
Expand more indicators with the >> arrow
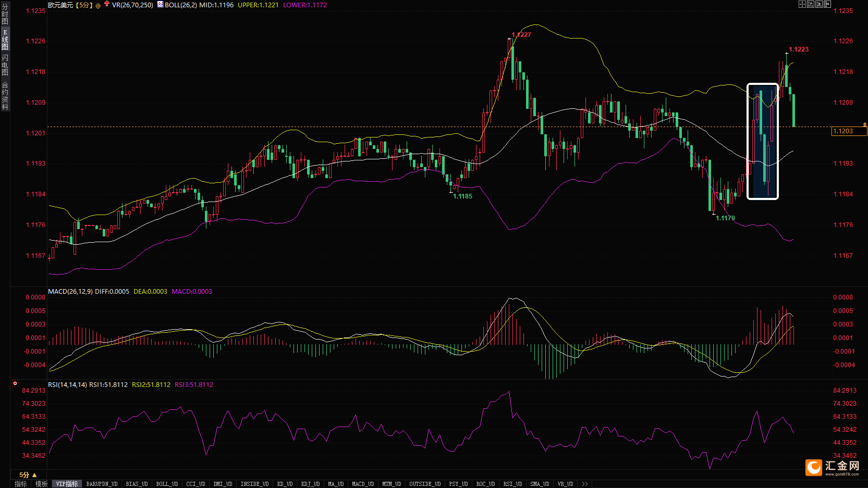click(x=585, y=484)
